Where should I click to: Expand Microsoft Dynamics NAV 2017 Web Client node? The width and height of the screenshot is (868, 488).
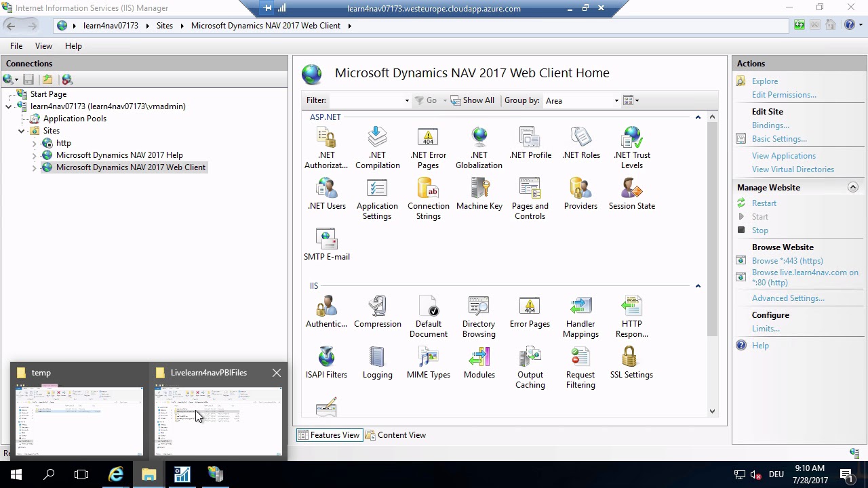(34, 167)
